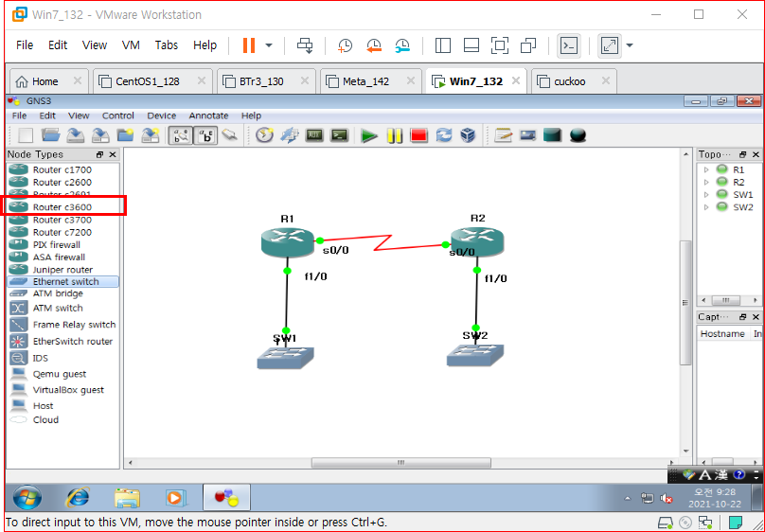
Task: Toggle VMware console view button
Action: pos(569,45)
